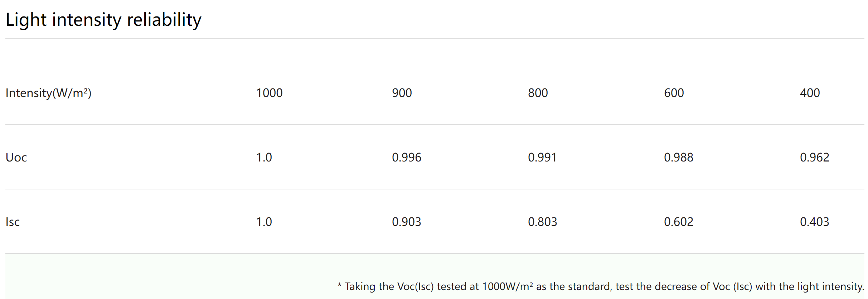The image size is (868, 299).
Task: Click the Isc row label
Action: point(13,222)
